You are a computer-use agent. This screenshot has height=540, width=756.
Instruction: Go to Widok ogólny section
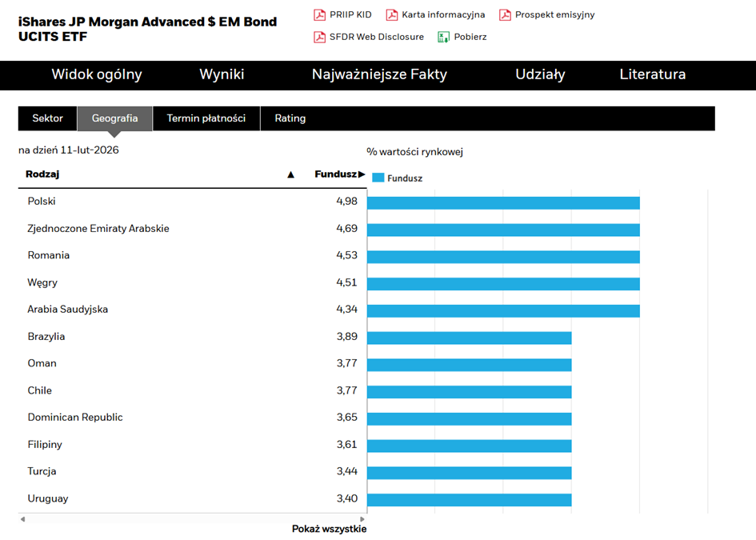click(97, 75)
